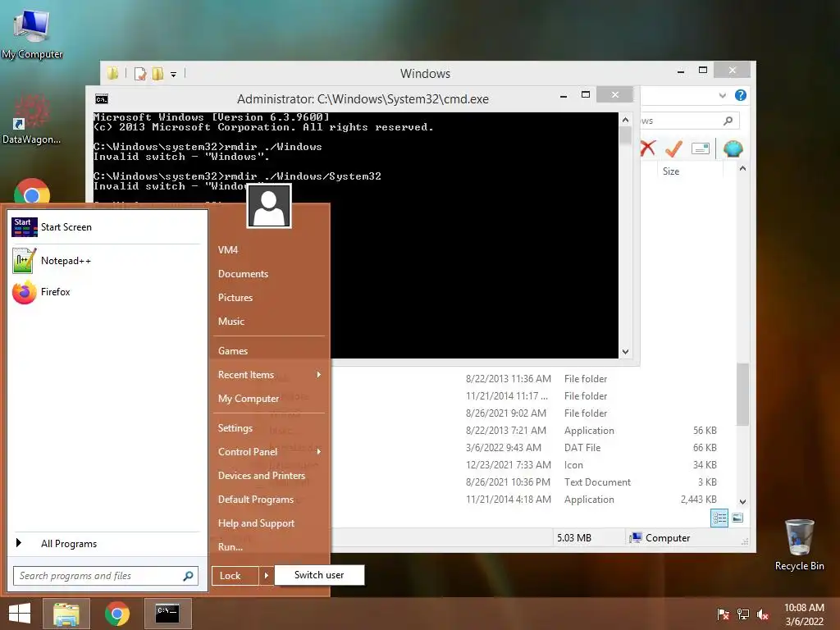Click the muted volume tray icon
The image size is (840, 630).
[763, 614]
